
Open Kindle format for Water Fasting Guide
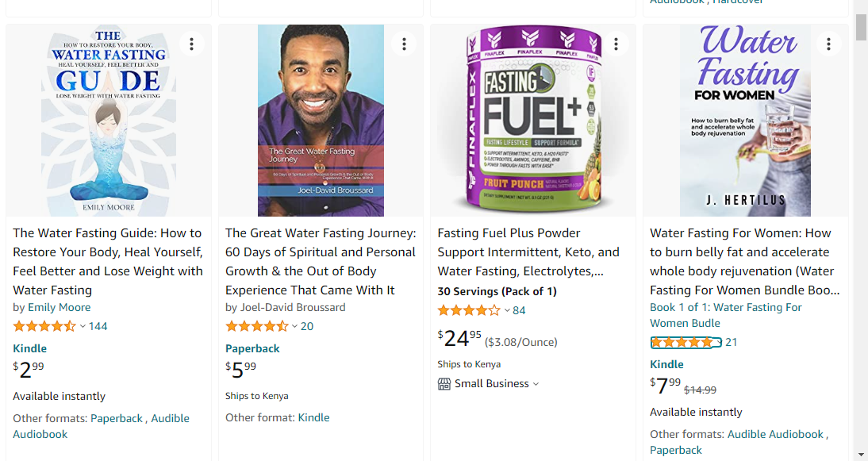[30, 348]
